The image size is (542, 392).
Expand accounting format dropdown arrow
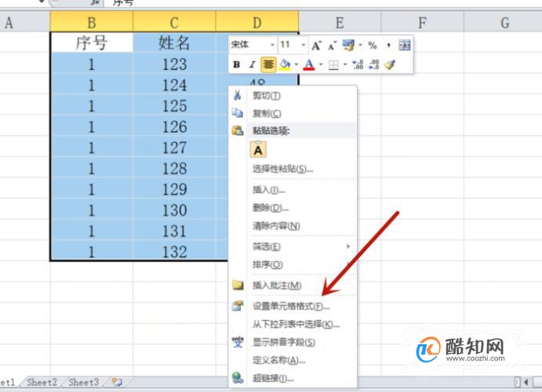pyautogui.click(x=360, y=45)
